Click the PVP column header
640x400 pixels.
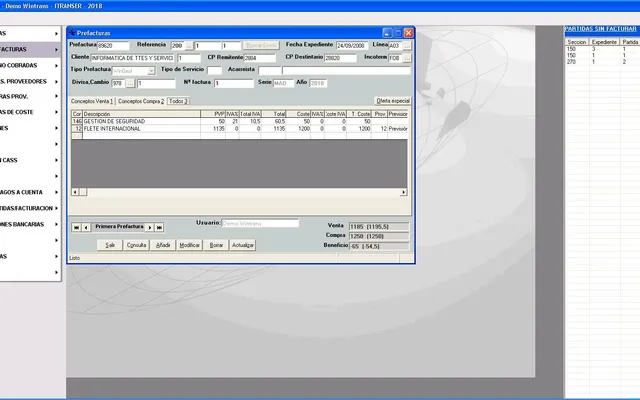click(x=213, y=114)
